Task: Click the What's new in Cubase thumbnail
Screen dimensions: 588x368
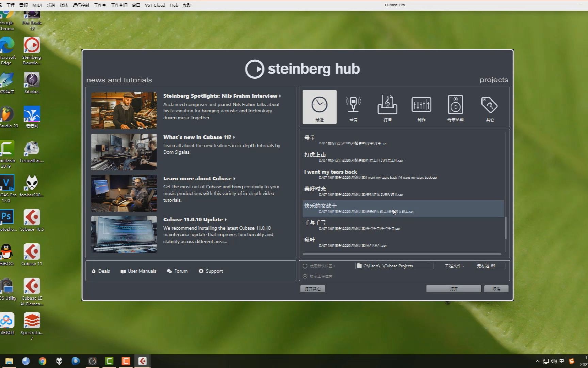Action: [x=124, y=152]
